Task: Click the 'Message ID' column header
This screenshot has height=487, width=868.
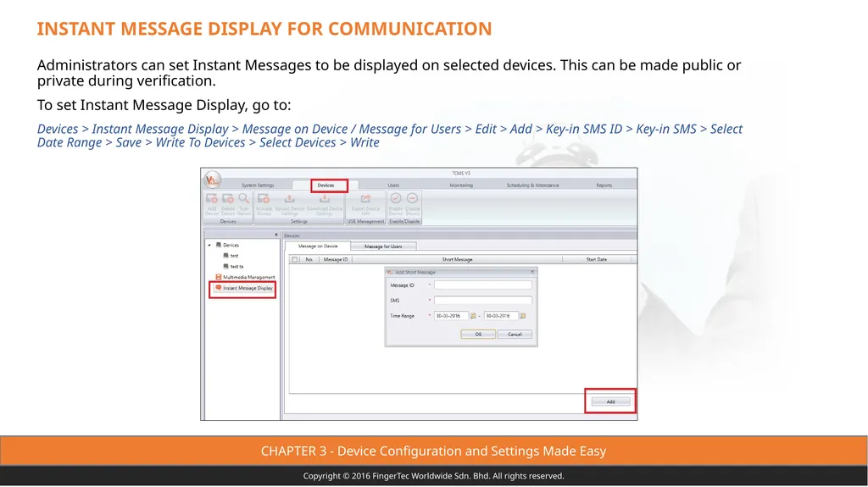Action: tap(336, 259)
